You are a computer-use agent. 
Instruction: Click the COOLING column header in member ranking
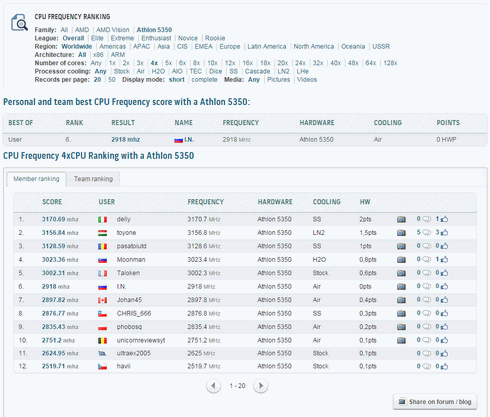pyautogui.click(x=327, y=202)
